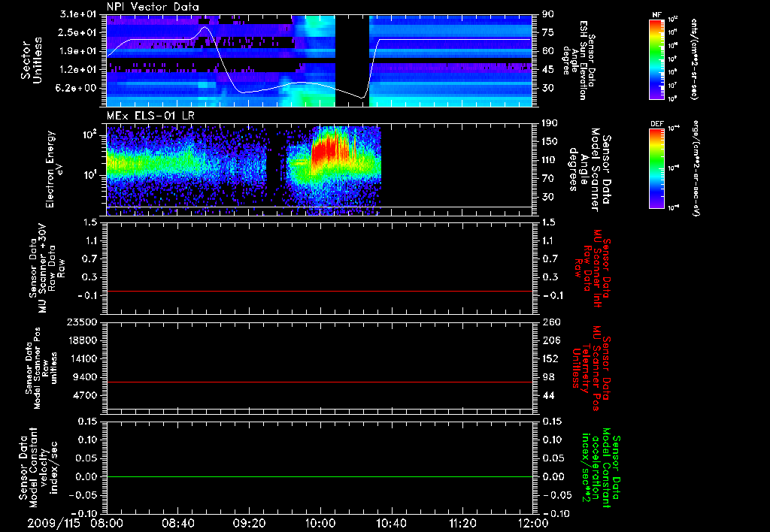The width and height of the screenshot is (770, 532).
Task: Click the "3.1e+01" sector tick label
Action: 78,14
